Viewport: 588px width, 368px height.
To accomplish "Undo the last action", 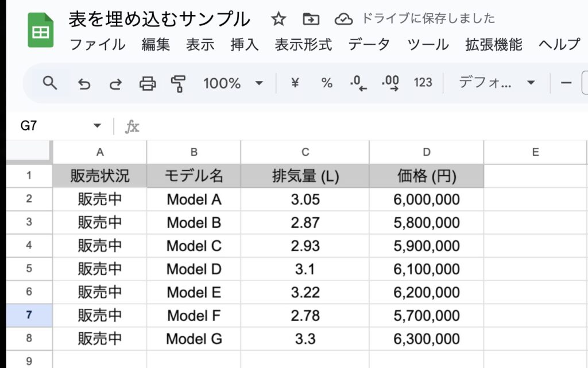I will point(84,84).
